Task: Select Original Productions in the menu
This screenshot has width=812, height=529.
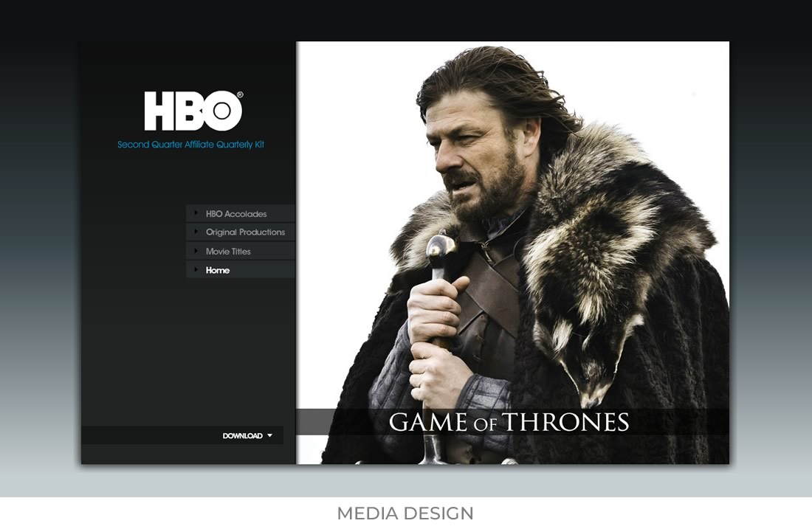Action: [x=241, y=232]
